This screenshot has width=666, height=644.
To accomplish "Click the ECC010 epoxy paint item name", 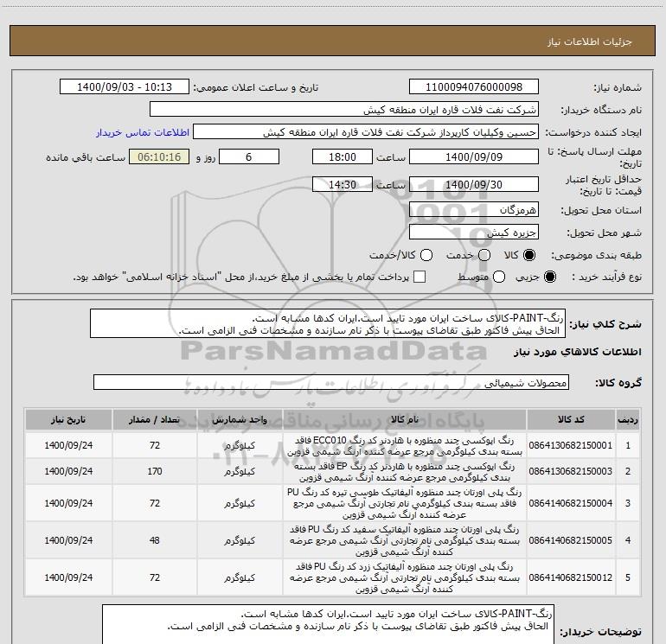I will point(405,446).
